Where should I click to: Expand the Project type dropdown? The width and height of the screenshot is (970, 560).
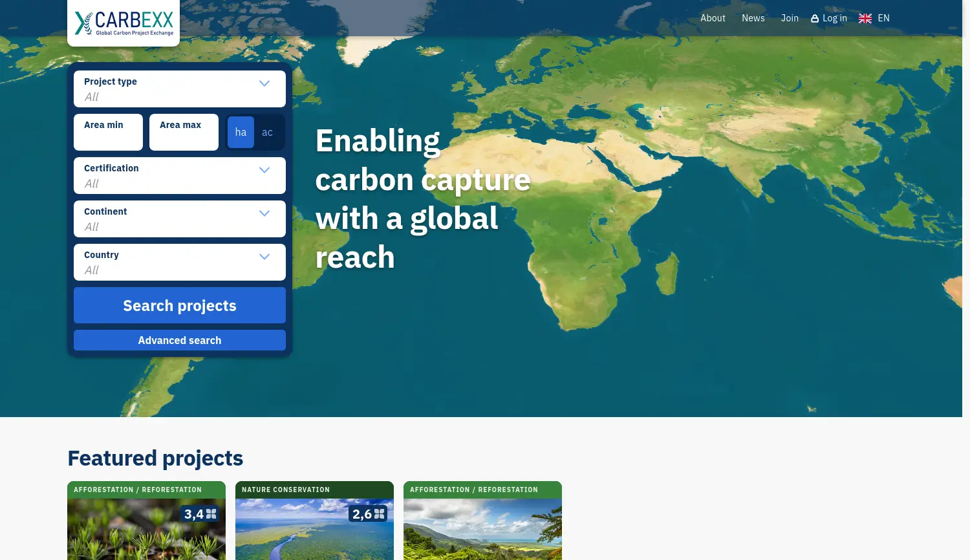tap(264, 83)
